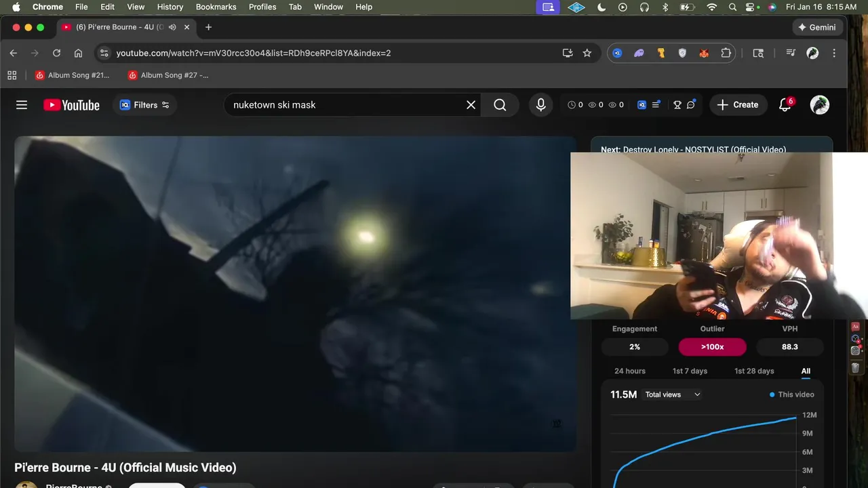Click the Gemini button
Image resolution: width=868 pixels, height=488 pixels.
[x=817, y=27]
